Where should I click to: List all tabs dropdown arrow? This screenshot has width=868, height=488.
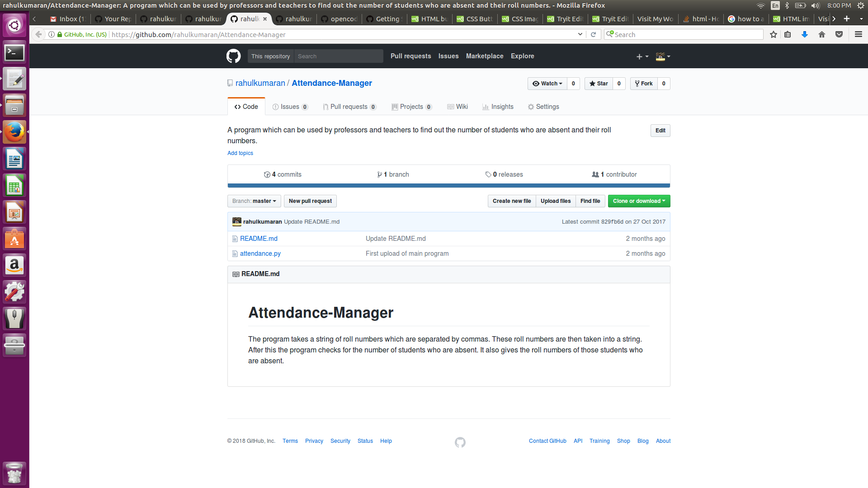861,19
